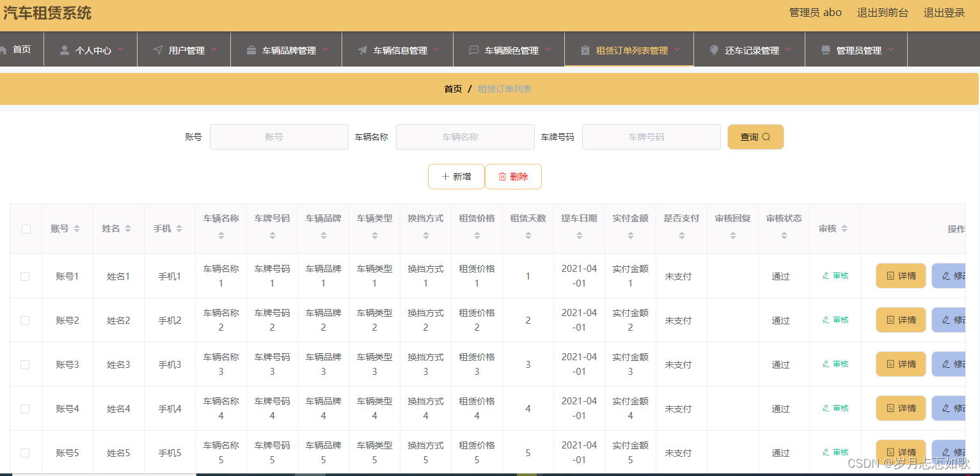
Task: Open the 用户管理 menu item
Action: 184,49
